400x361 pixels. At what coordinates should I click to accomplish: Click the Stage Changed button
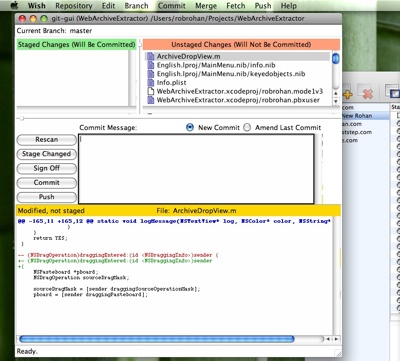pyautogui.click(x=47, y=154)
